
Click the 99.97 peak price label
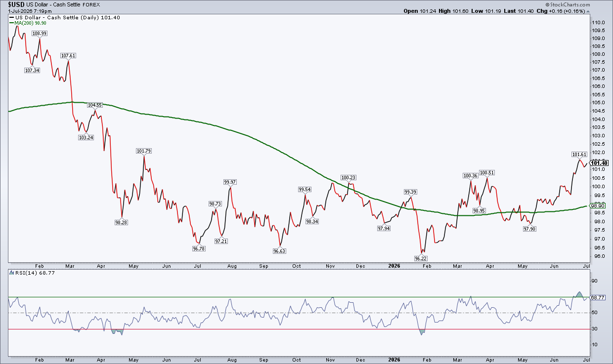pos(230,182)
